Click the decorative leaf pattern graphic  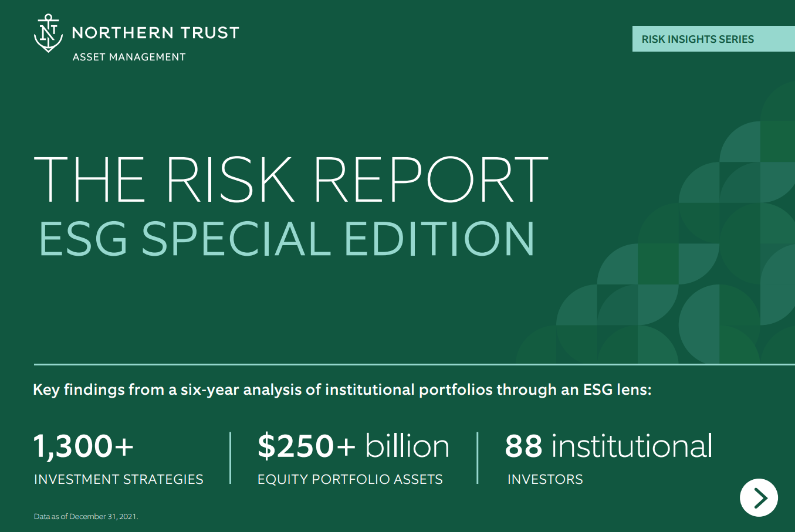point(692,246)
